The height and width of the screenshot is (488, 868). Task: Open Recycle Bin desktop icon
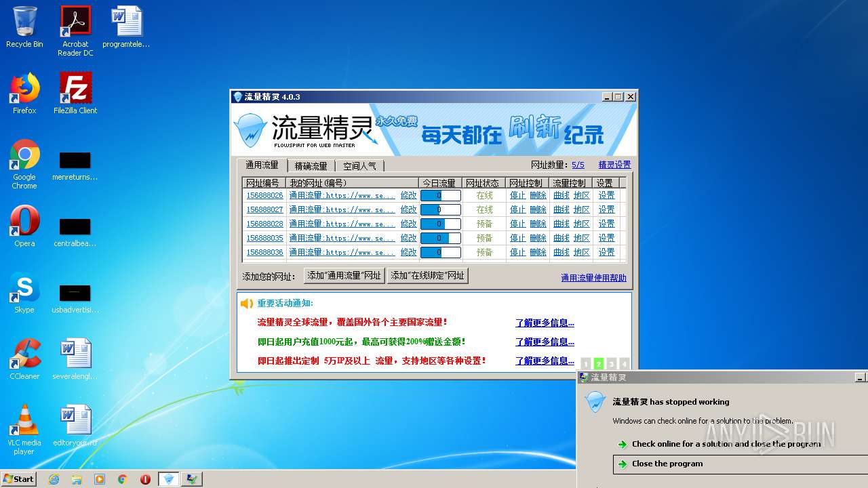(x=24, y=27)
